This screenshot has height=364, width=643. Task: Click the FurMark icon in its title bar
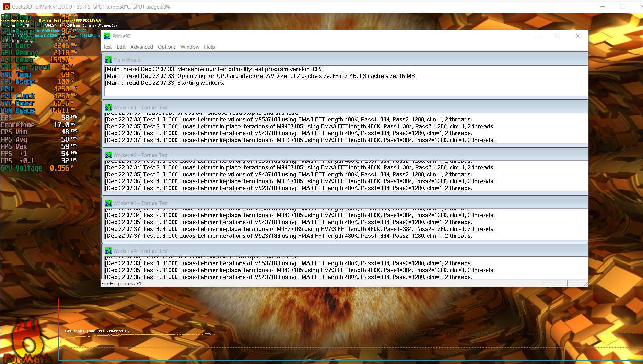coord(7,7)
